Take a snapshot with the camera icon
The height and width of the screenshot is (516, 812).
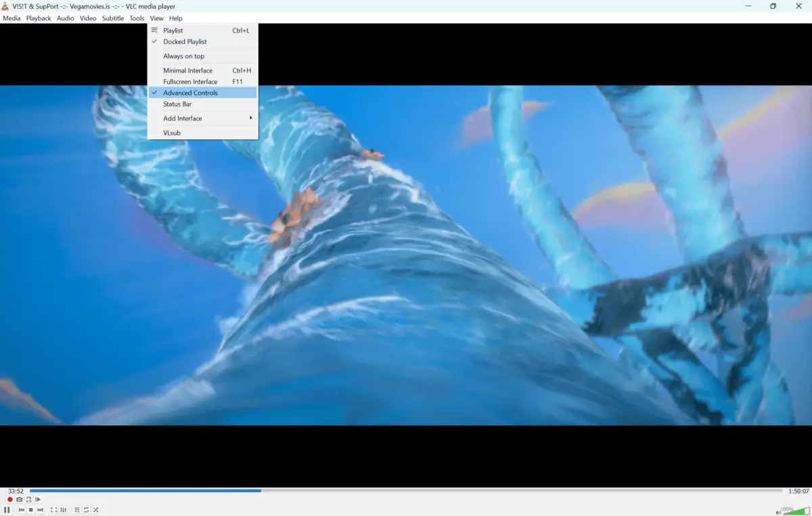click(x=19, y=500)
